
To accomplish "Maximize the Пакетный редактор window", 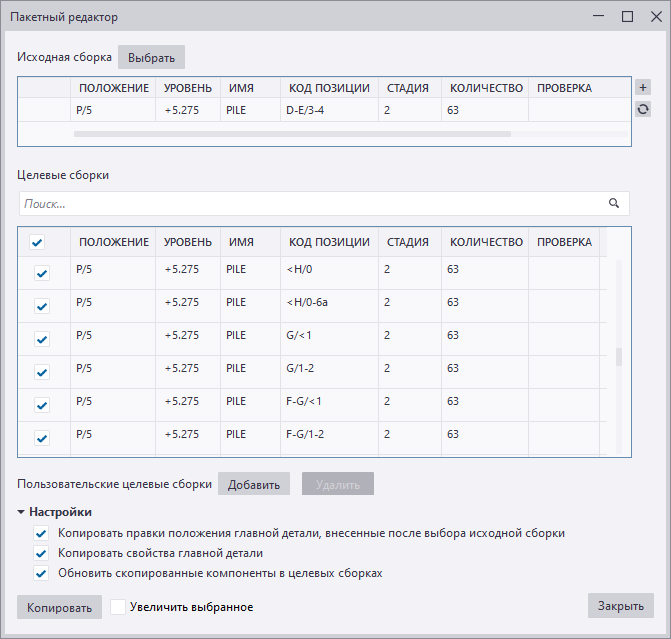I will [x=627, y=17].
